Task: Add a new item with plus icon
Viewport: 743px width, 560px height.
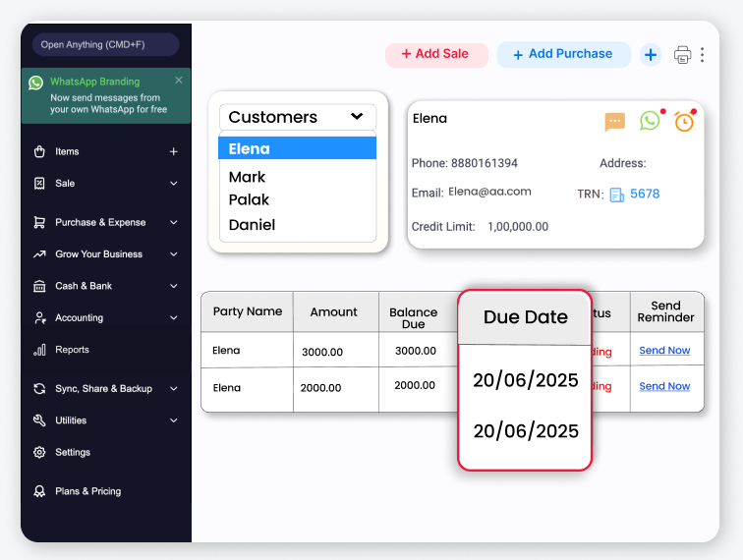Action: 174,151
